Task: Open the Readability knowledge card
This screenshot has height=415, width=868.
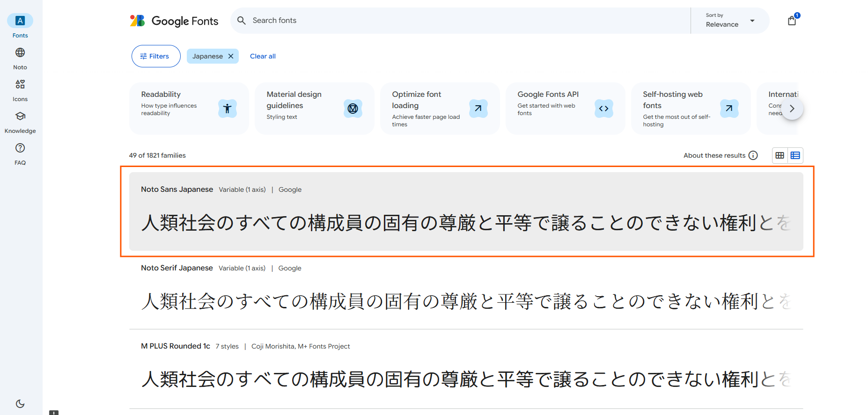Action: coord(189,109)
